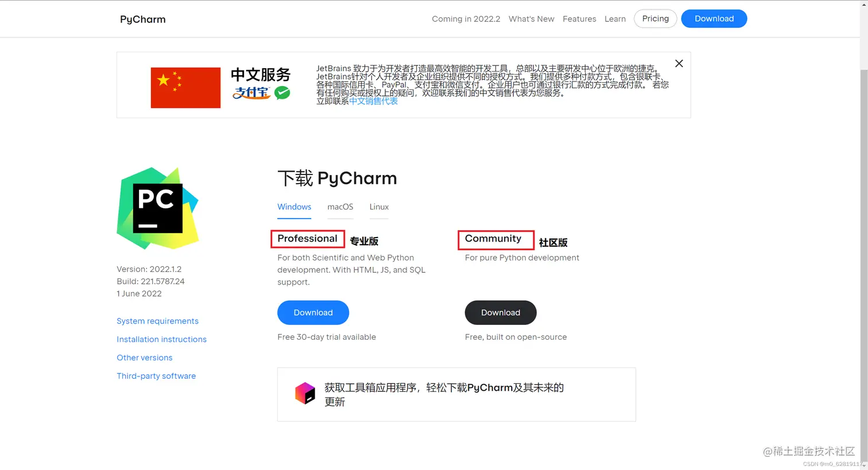Screen dimensions: 868x470
Task: Open the Other versions link
Action: (x=144, y=358)
